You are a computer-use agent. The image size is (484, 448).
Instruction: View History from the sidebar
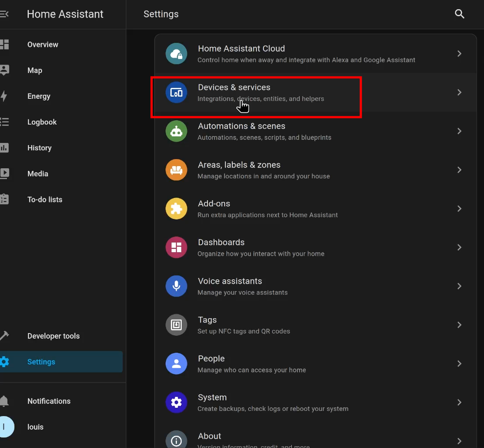[x=62, y=148]
